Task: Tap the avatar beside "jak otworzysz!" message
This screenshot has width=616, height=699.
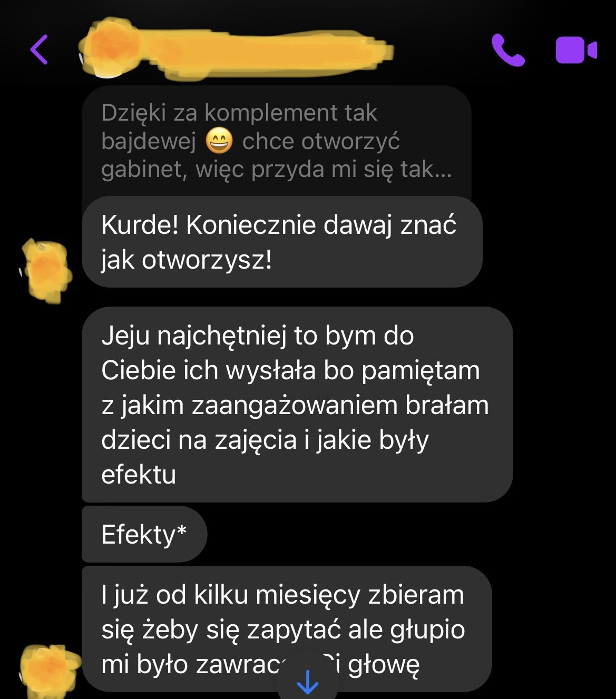Action: point(46,270)
